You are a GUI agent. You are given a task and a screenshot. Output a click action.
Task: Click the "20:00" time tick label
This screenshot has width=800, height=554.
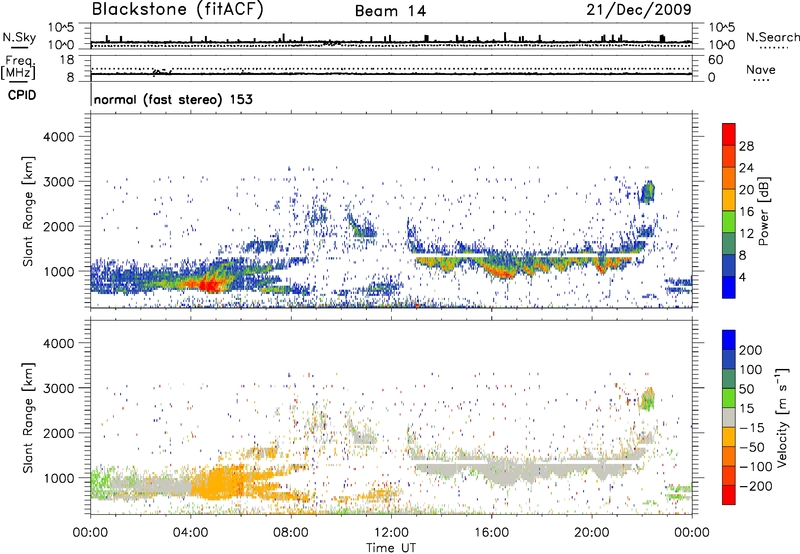591,533
